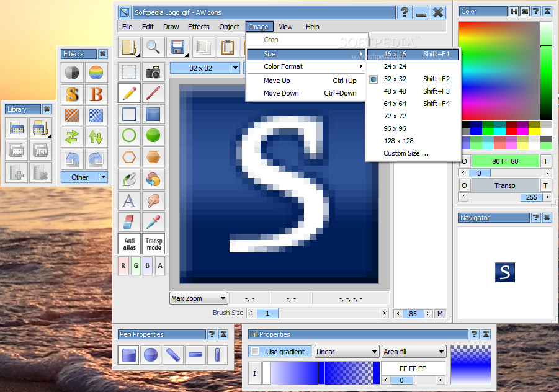Screen dimensions: 559x392
Task: Apply the colorize rainbow effect
Action: [96, 73]
